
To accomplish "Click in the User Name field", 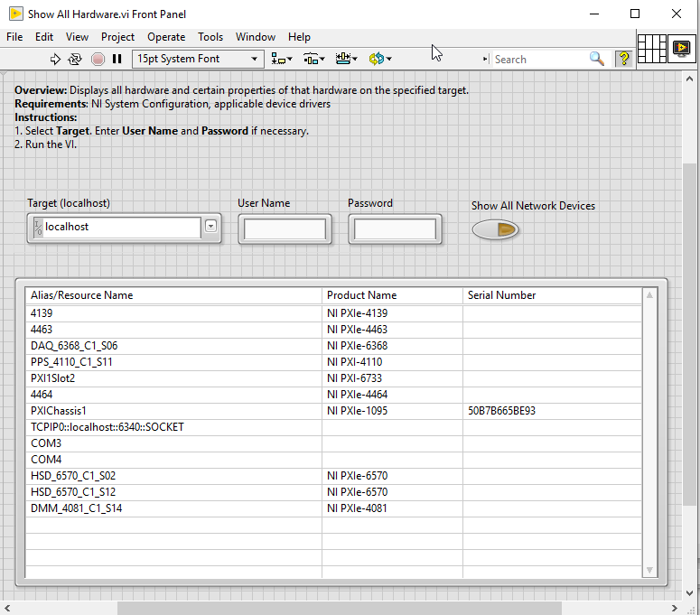I will (x=285, y=229).
